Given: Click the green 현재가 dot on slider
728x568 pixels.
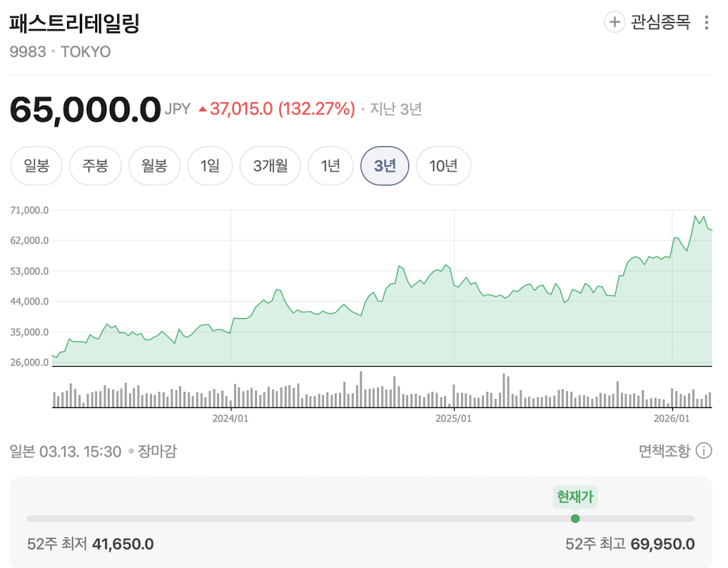Looking at the screenshot, I should [575, 519].
